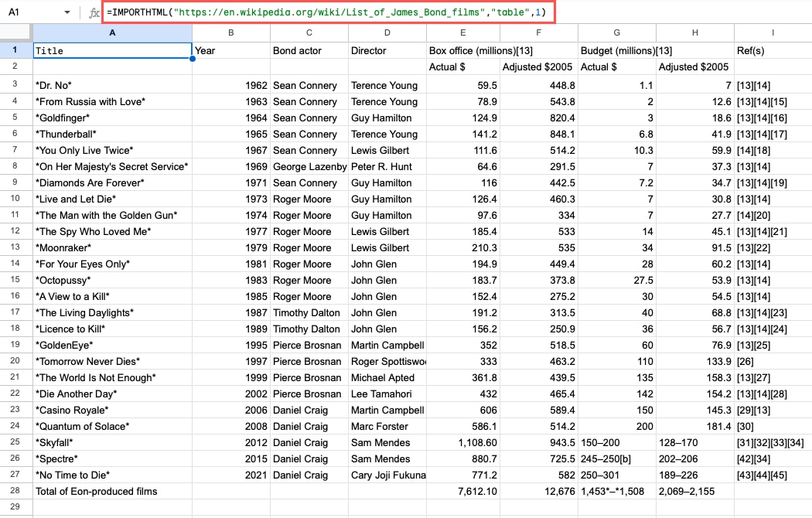
Task: Select row 3 header
Action: [15, 85]
